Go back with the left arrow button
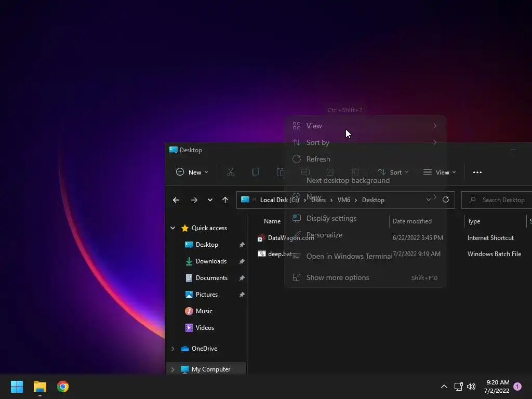The image size is (532, 399). coord(176,200)
